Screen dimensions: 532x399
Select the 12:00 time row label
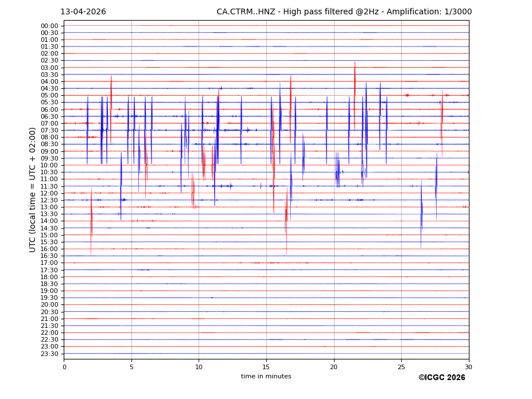pyautogui.click(x=49, y=193)
